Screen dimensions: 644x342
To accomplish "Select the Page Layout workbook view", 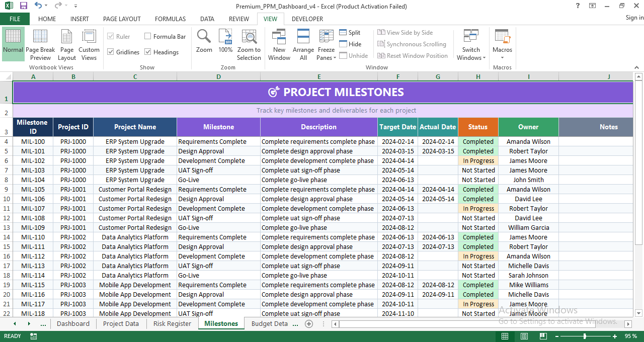I will point(66,44).
